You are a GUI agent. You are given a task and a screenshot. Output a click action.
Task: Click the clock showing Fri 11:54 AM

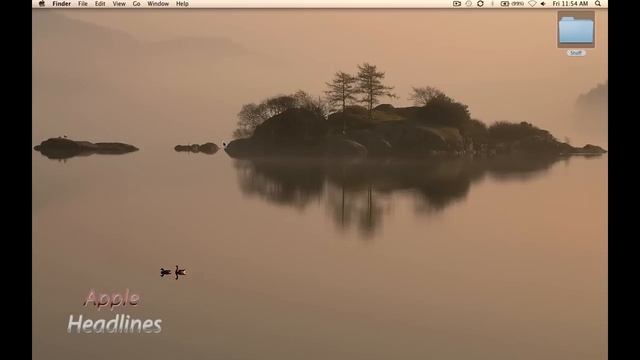coord(570,4)
